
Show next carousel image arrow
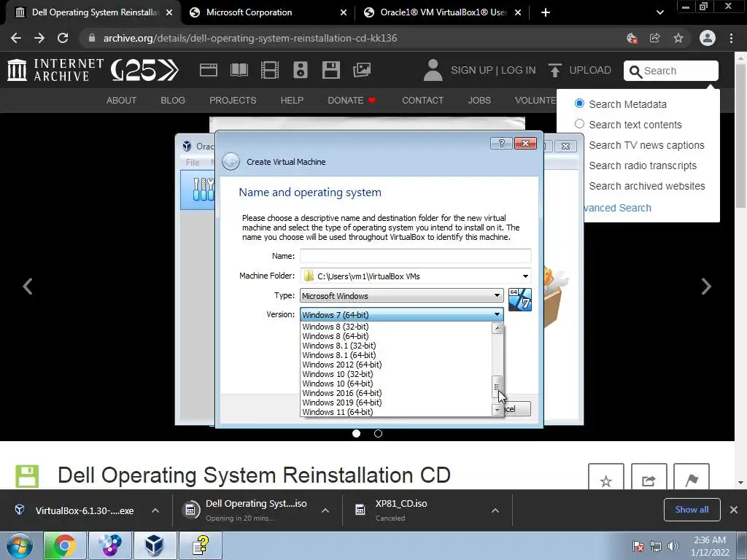coord(706,286)
